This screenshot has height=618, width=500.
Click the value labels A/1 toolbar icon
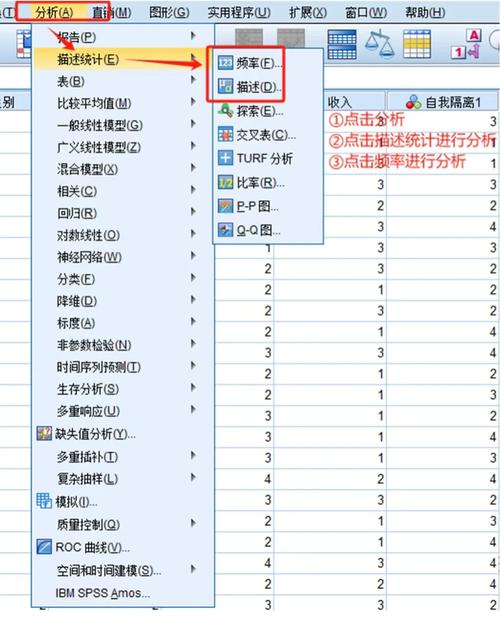tap(467, 44)
